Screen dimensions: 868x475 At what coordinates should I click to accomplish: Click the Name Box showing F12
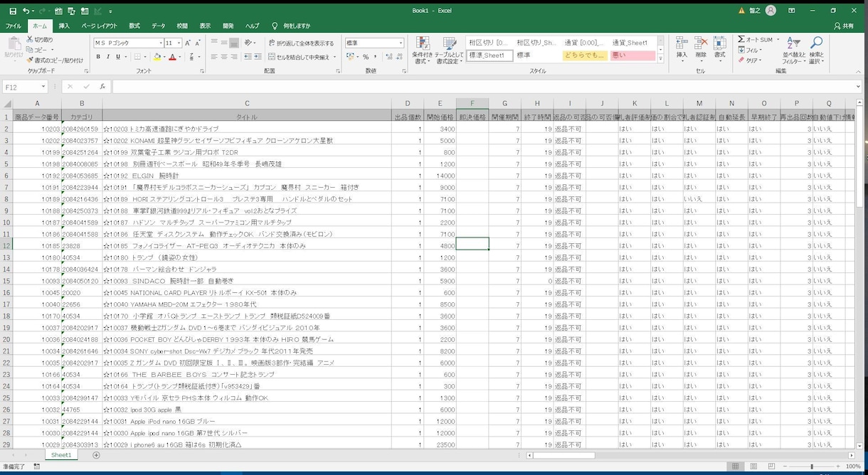pos(25,87)
